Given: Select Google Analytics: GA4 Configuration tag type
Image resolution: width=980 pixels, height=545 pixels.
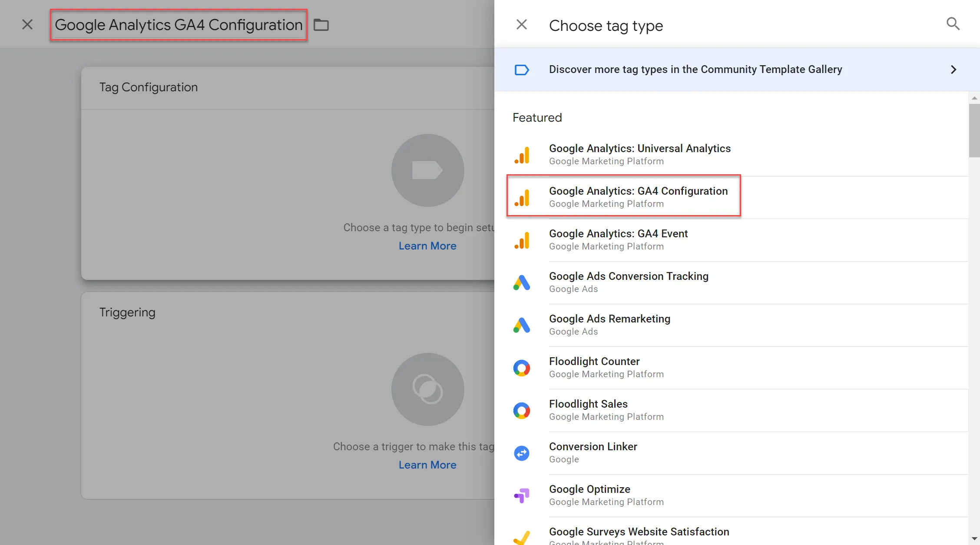Looking at the screenshot, I should click(731, 197).
